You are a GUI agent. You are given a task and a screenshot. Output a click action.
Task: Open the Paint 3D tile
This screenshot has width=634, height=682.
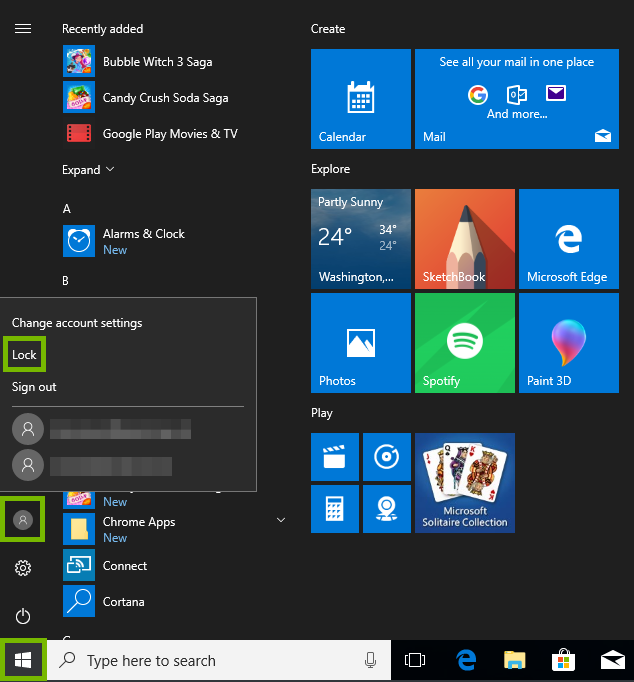click(x=569, y=343)
